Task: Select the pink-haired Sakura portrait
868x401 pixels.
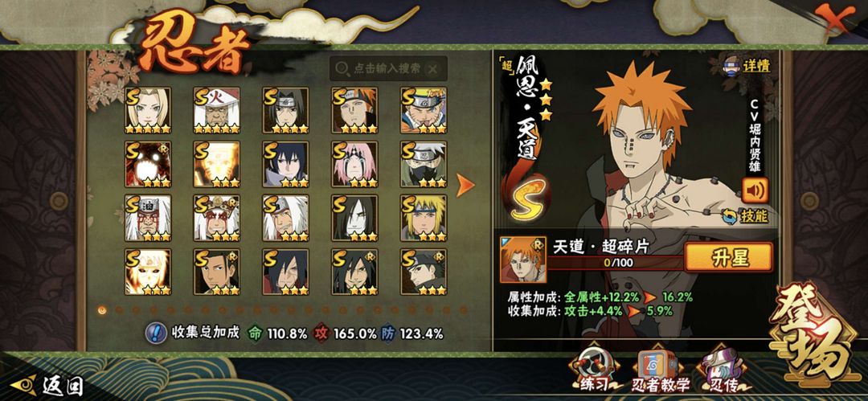Action: click(x=355, y=164)
